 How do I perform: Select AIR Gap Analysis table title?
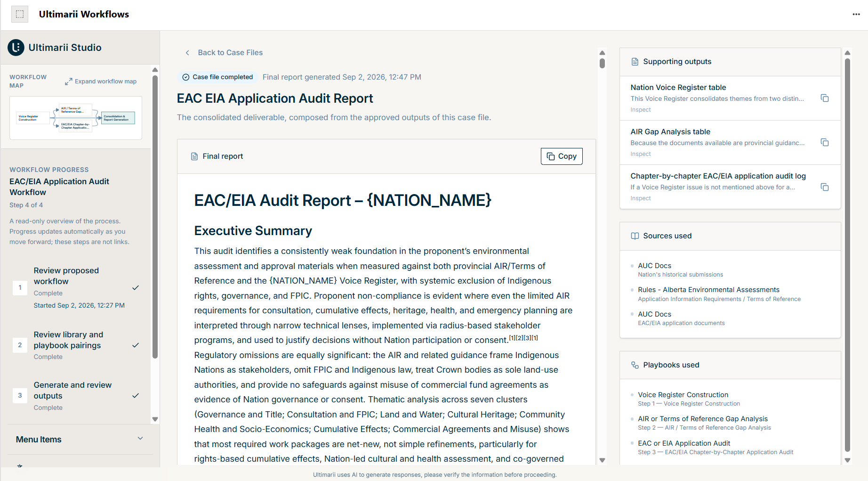[x=670, y=132]
